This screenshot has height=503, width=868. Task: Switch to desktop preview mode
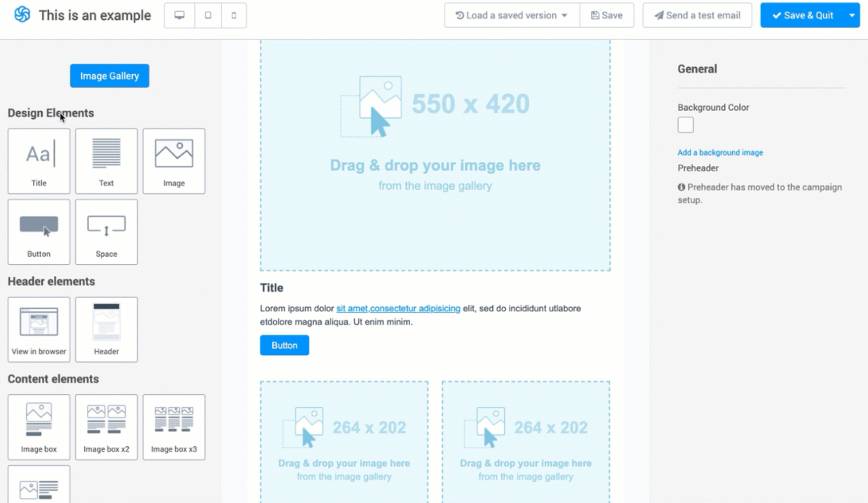[x=179, y=15]
